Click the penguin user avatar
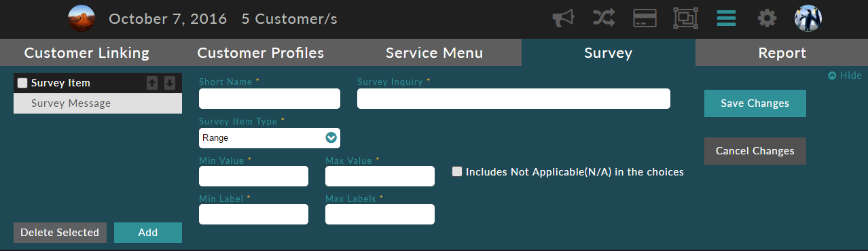Viewport: 868px width, 251px height. (808, 18)
